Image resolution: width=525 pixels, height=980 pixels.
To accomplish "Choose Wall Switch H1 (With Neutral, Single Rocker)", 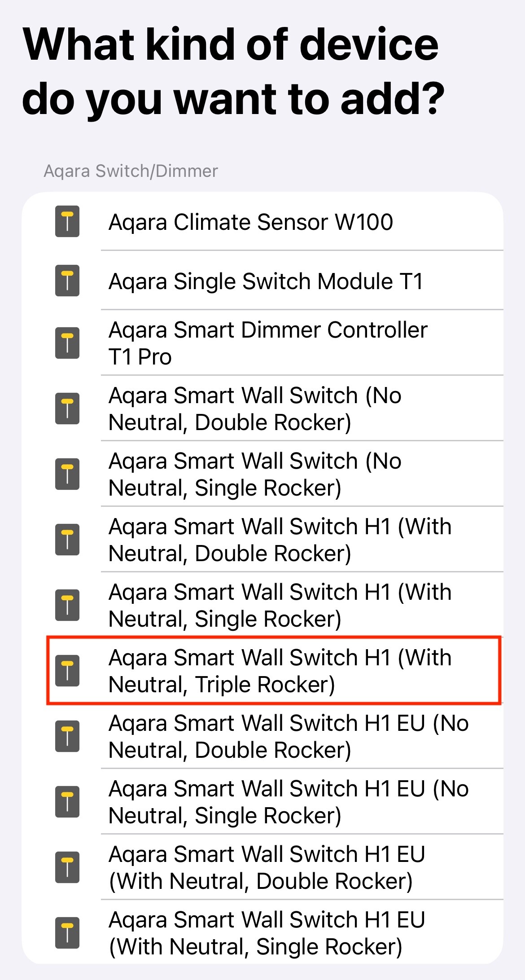I will coord(262,605).
